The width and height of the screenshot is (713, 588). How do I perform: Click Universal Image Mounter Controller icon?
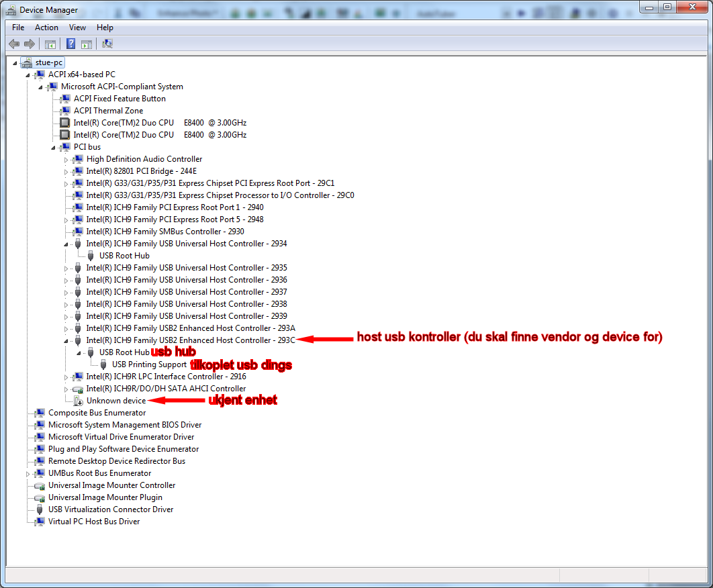pyautogui.click(x=40, y=486)
